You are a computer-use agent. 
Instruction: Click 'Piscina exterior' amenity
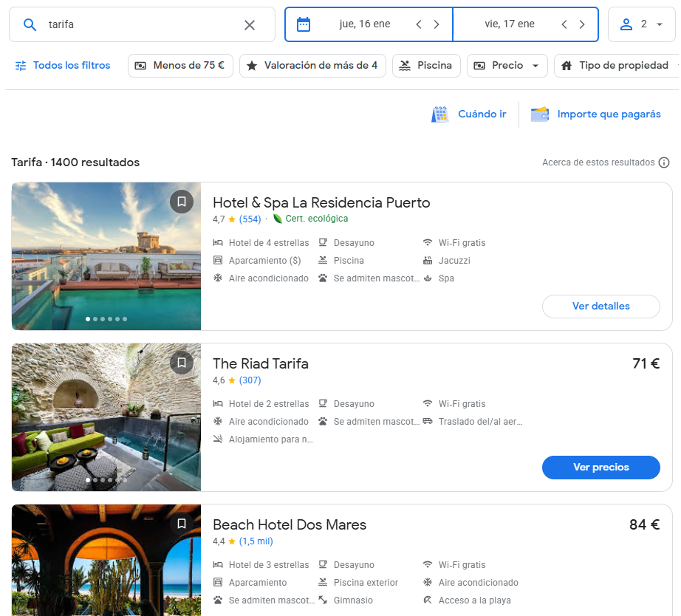[x=366, y=583]
